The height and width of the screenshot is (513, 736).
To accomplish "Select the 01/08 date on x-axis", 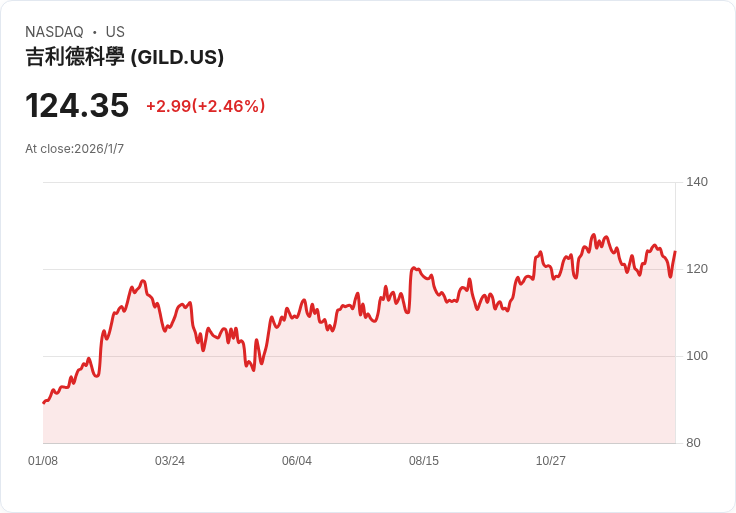I will click(x=43, y=461).
